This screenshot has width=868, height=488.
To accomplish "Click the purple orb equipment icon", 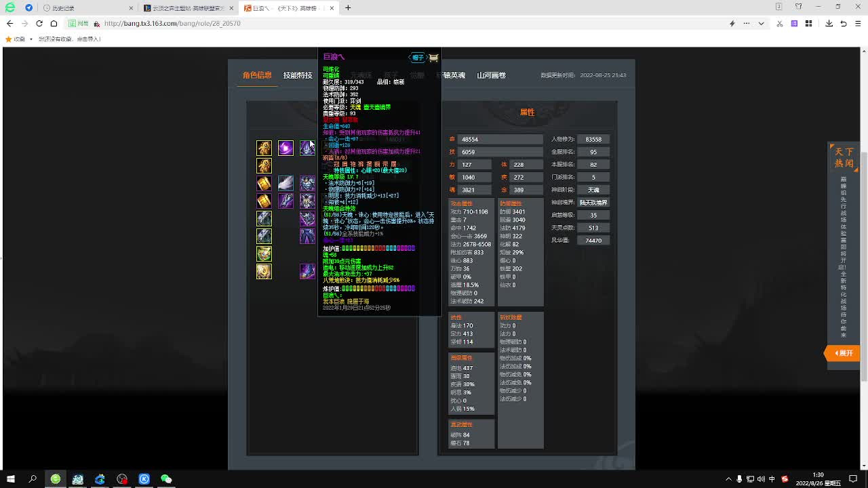I will pos(285,148).
